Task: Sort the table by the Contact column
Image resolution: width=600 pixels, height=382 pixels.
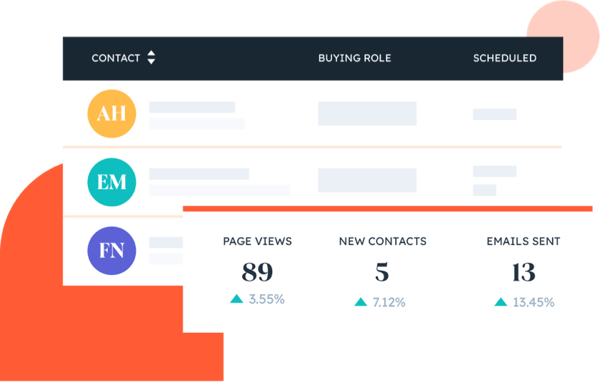Action: 151,57
